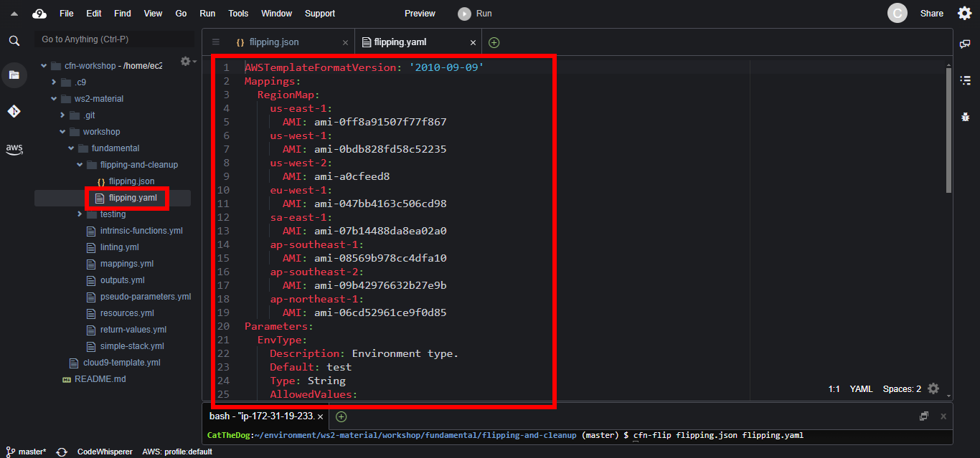Viewport: 980px width, 458px height.
Task: Collapse the ws2-material folder
Action: pyautogui.click(x=54, y=99)
